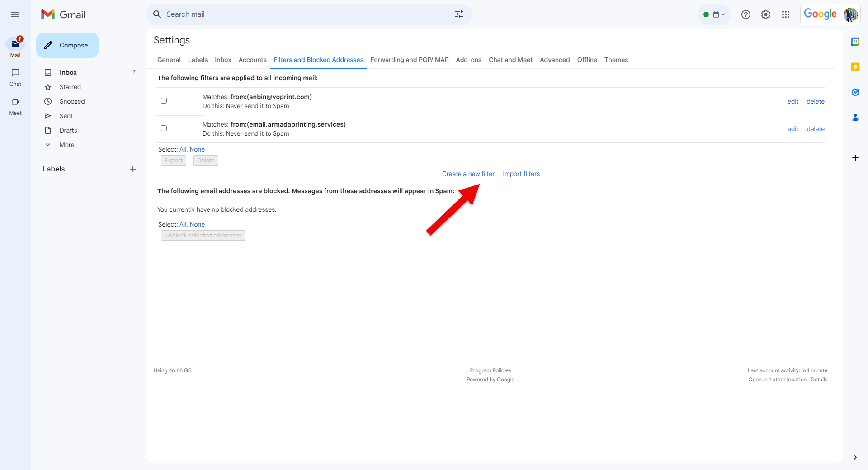Open the Themes tab
868x470 pixels.
click(616, 60)
